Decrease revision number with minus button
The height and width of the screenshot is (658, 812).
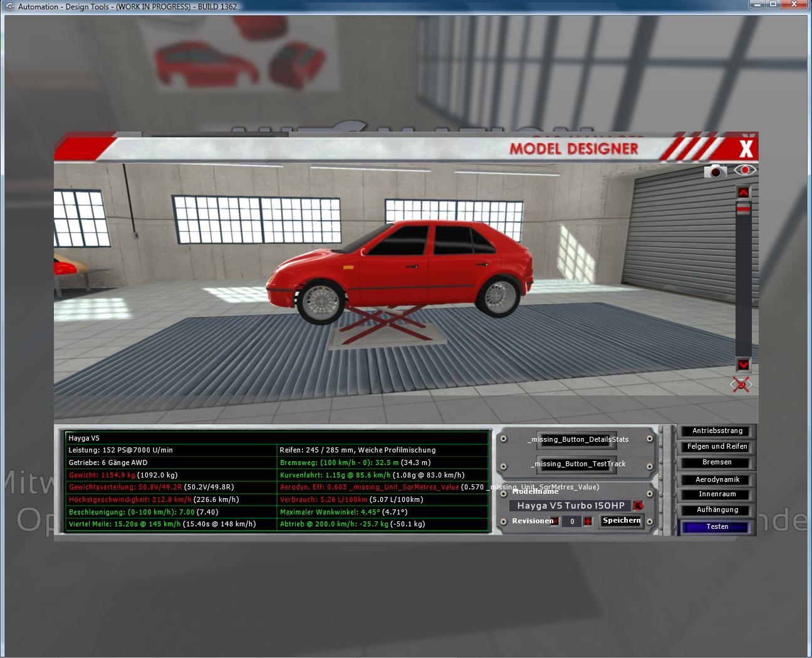(554, 521)
